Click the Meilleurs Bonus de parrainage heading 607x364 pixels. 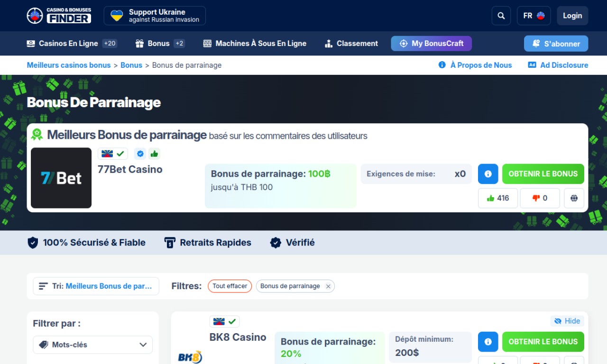tap(127, 135)
